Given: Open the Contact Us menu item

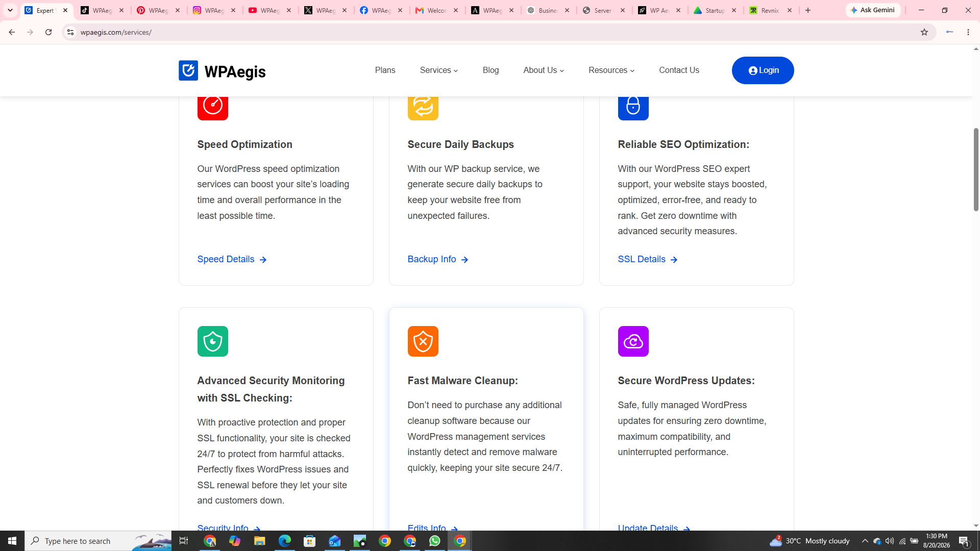Looking at the screenshot, I should tap(679, 70).
